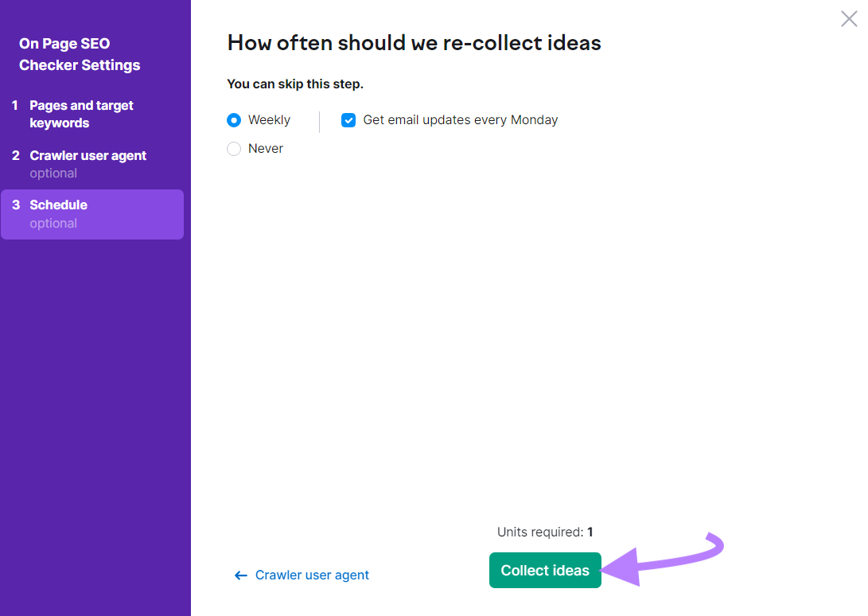Click the You can skip this step text

click(x=294, y=84)
